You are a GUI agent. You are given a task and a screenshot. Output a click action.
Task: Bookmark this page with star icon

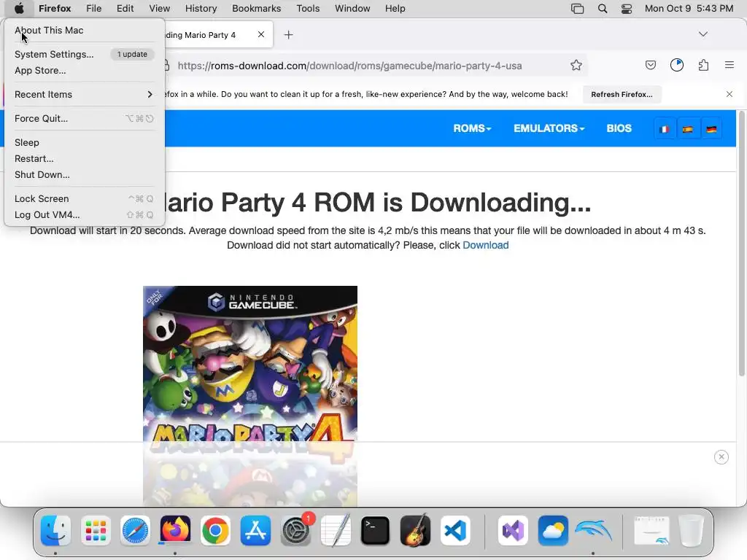pyautogui.click(x=576, y=65)
